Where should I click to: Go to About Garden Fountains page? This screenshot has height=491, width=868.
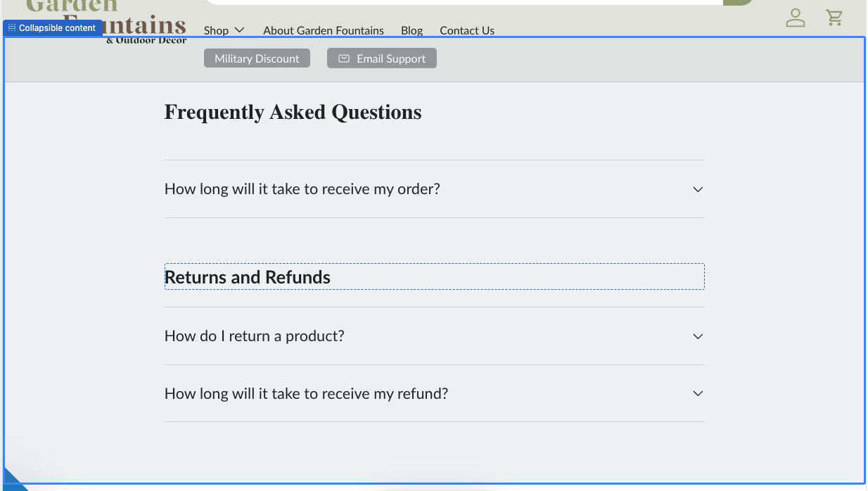324,30
